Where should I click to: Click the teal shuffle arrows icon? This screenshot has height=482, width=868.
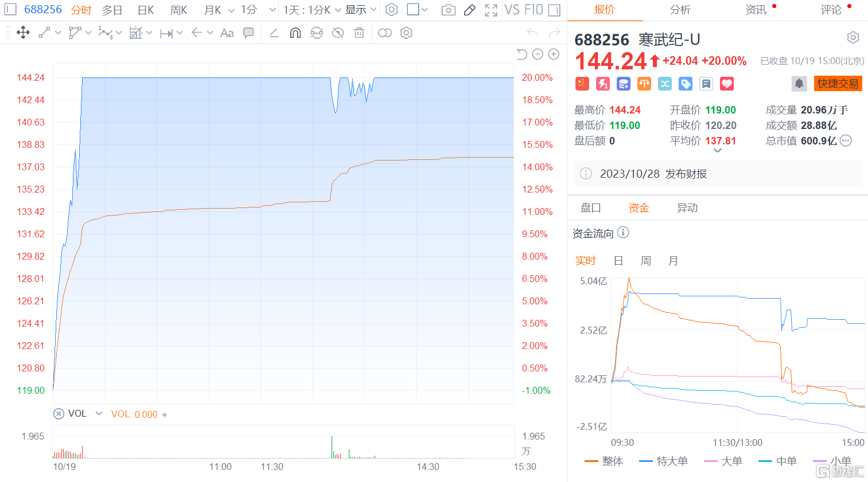pyautogui.click(x=665, y=84)
